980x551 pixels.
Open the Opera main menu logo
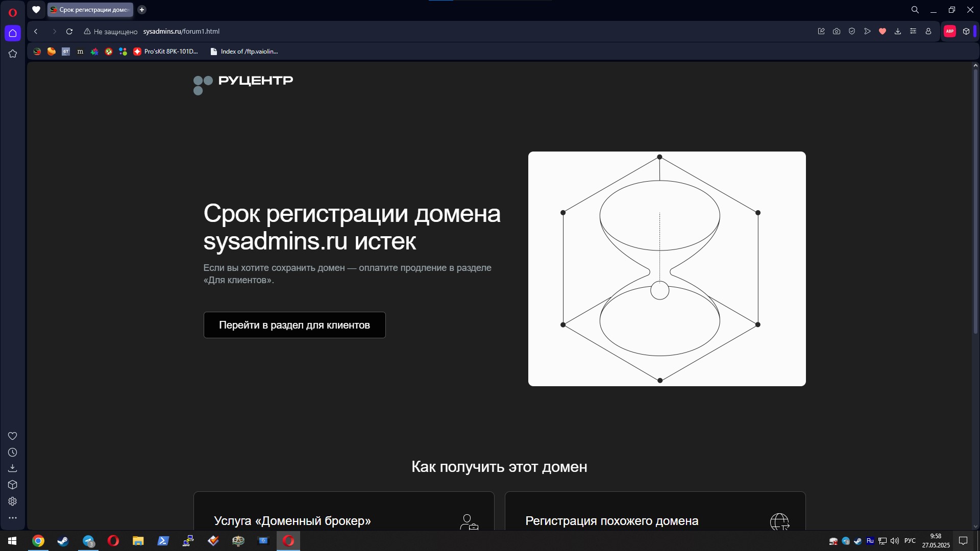[x=13, y=13]
